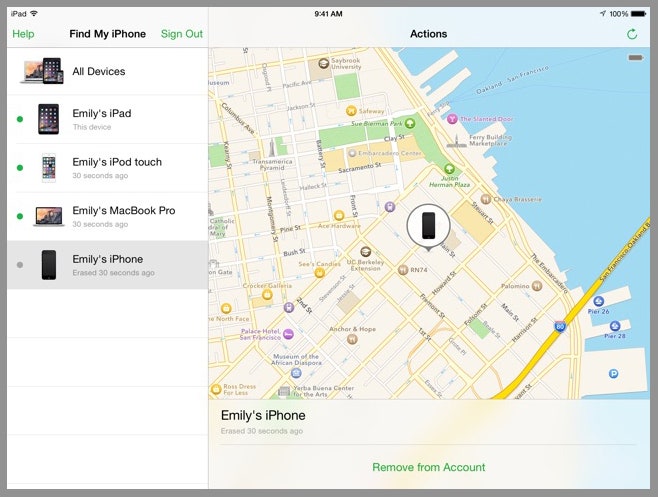The width and height of the screenshot is (658, 497).
Task: Tap Sue Bierman Park tree marker
Action: 410,123
